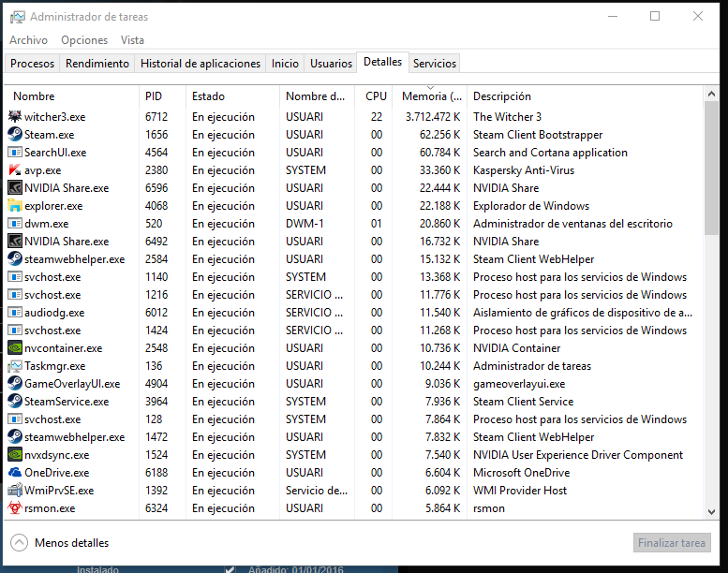Open the Archivo menu

(28, 40)
